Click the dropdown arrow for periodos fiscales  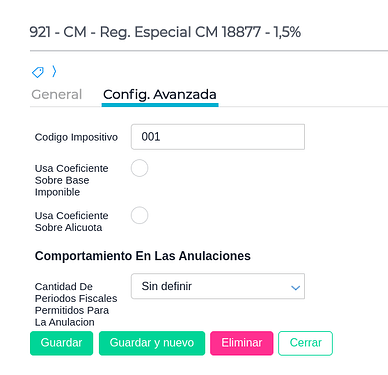[295, 288]
